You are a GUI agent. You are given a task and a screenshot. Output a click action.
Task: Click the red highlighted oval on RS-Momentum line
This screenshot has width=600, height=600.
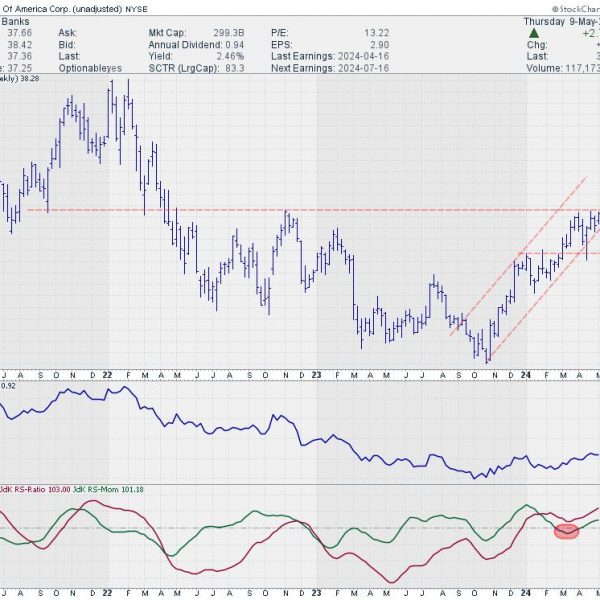pos(566,532)
